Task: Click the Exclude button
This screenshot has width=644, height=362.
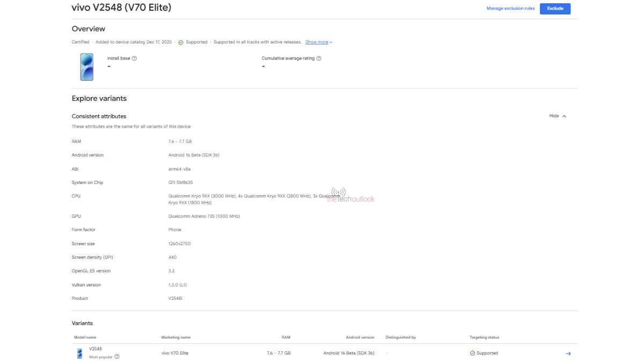Action: pyautogui.click(x=555, y=8)
